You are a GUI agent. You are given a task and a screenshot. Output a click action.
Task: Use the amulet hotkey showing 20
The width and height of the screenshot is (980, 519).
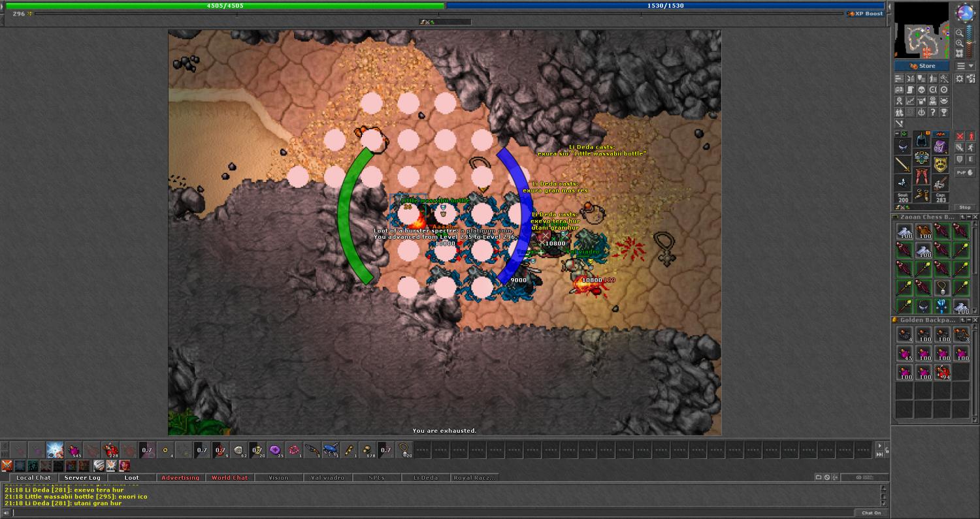pyautogui.click(x=406, y=450)
